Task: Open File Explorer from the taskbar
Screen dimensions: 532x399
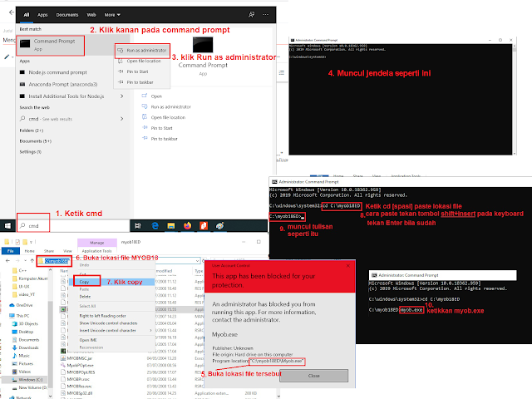Action: click(x=171, y=225)
